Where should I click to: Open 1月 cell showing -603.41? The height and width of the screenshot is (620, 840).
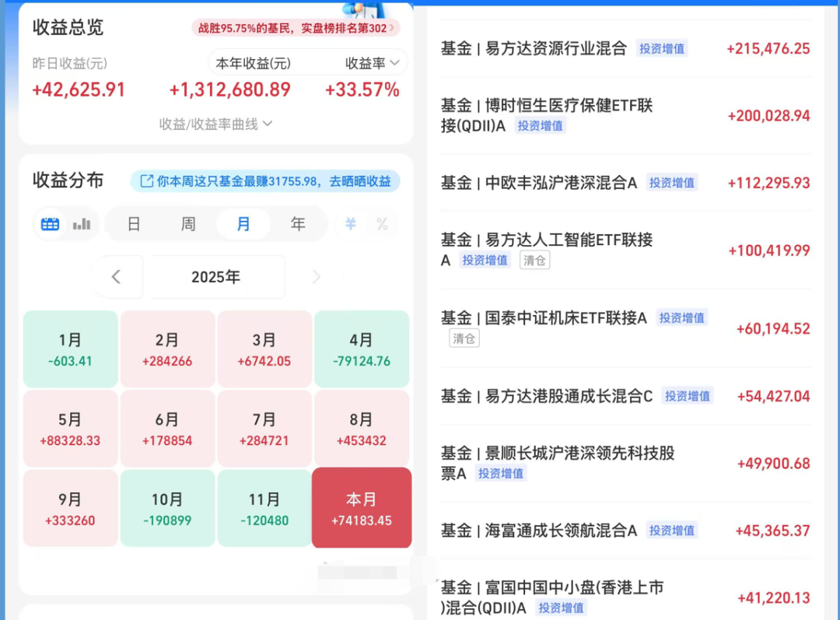[70, 349]
